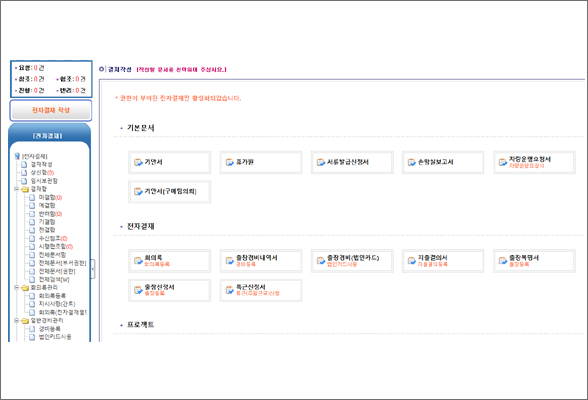This screenshot has height=400, width=588.
Task: Open the 회의록 approval form icon
Action: tap(138, 261)
